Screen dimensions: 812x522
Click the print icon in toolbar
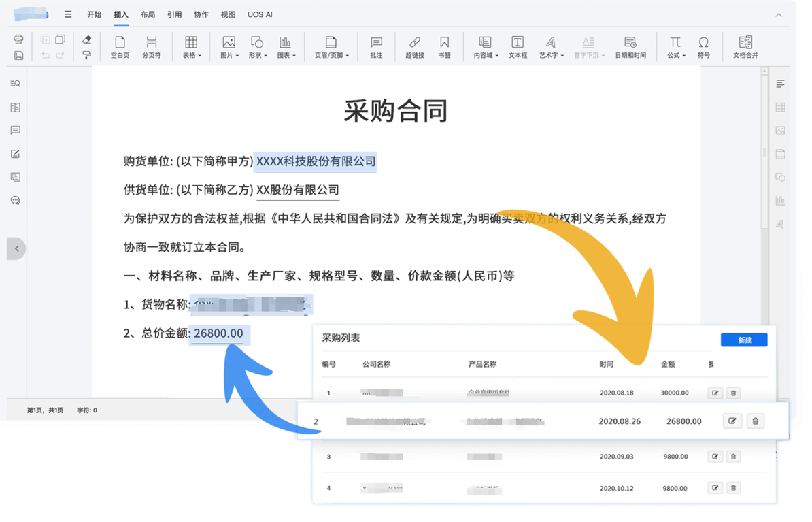pos(18,39)
